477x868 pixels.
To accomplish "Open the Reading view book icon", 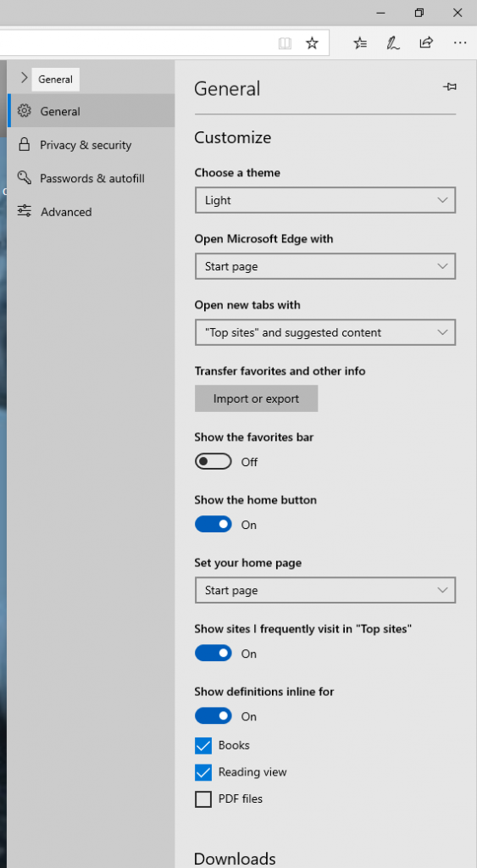I will coord(285,43).
